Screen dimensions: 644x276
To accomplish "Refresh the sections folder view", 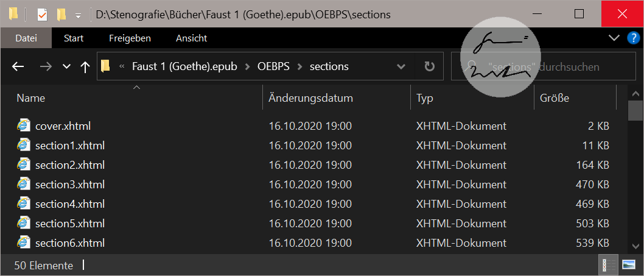I will click(429, 66).
